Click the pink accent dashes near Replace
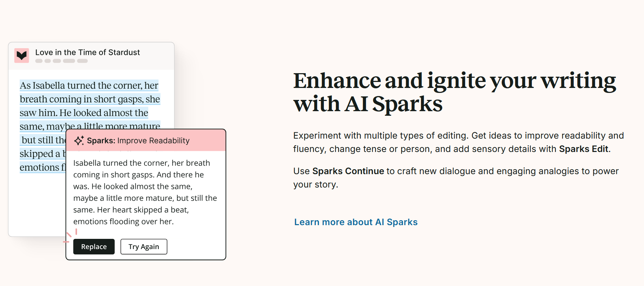The height and width of the screenshot is (286, 644). (70, 236)
